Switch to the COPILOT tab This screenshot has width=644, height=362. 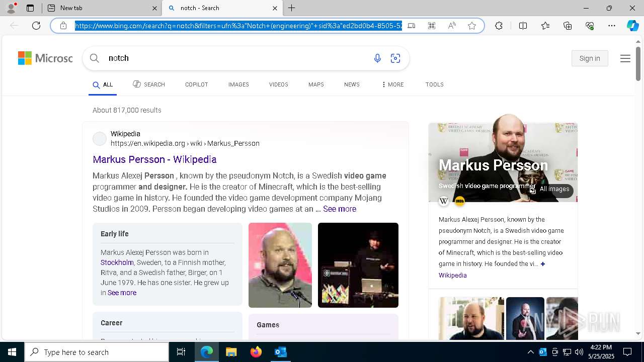196,84
